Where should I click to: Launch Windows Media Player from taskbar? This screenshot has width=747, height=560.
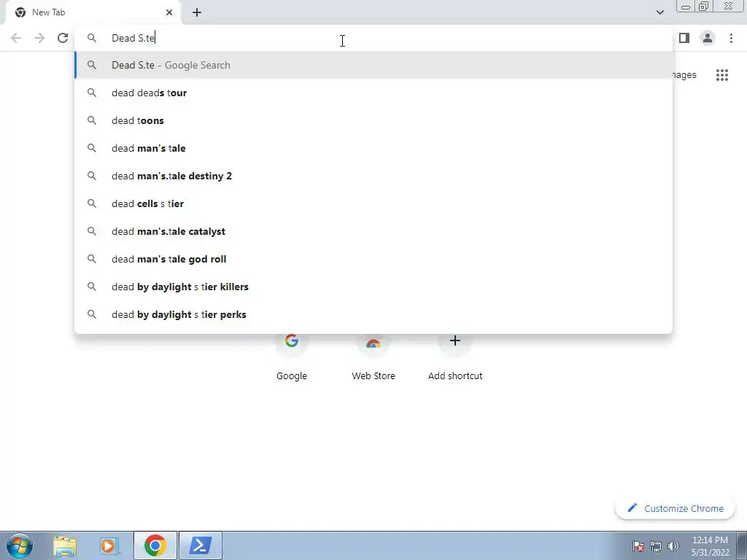tap(109, 545)
